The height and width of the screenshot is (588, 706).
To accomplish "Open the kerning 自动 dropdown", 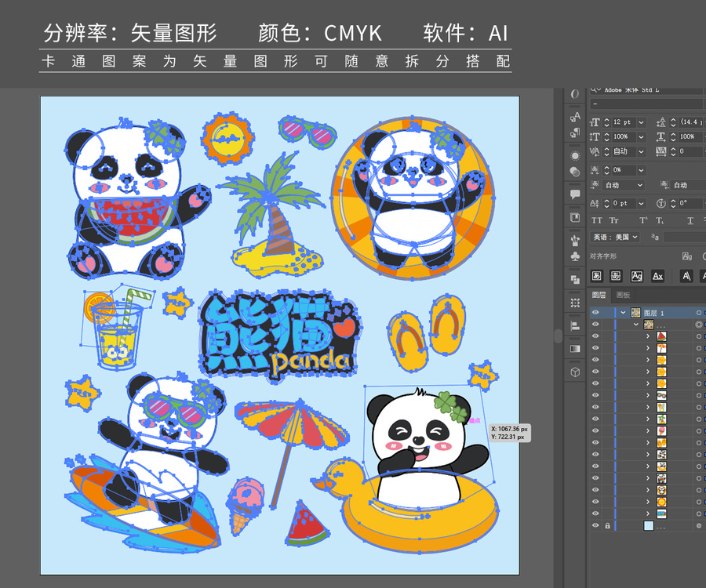I will pyautogui.click(x=641, y=151).
